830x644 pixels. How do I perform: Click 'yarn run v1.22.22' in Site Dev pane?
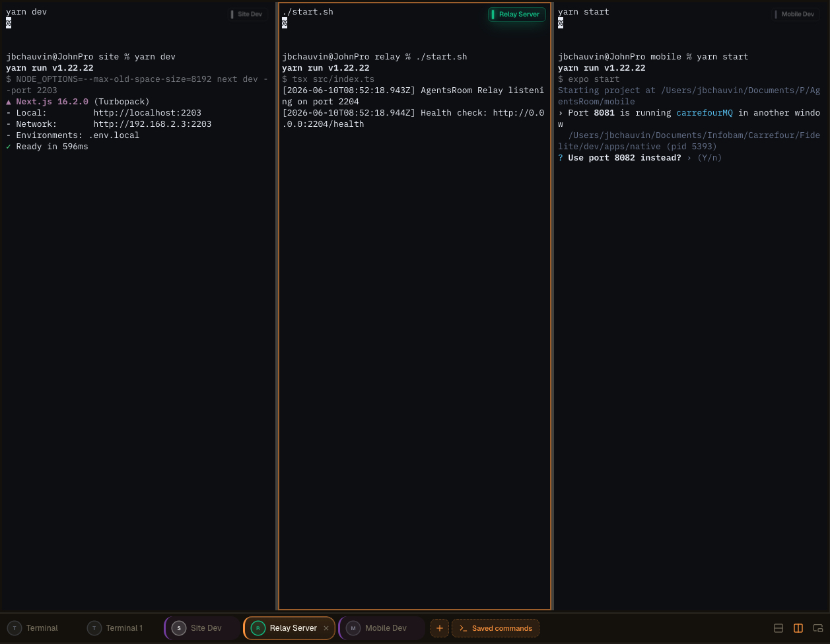(50, 68)
